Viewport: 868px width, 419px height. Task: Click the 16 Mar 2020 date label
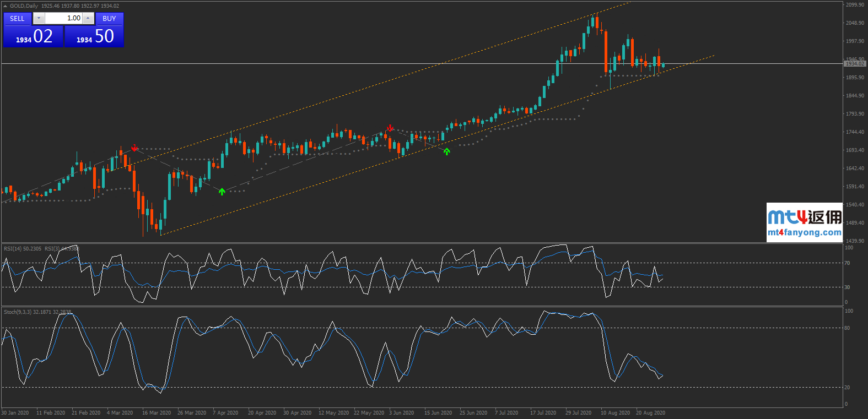point(157,413)
